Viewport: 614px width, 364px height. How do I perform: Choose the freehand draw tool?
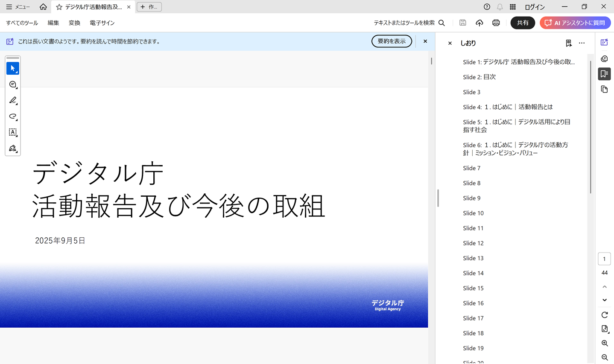pos(13,116)
